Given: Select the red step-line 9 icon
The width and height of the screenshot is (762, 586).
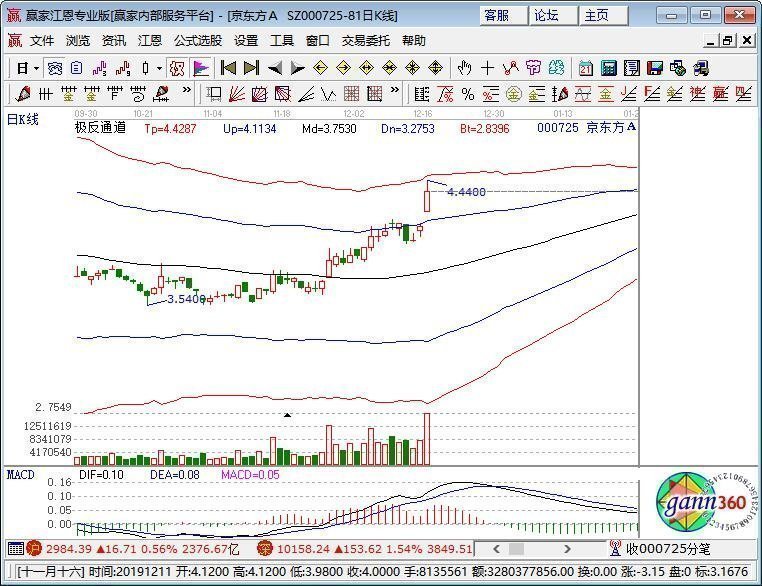Looking at the screenshot, I should [123, 68].
